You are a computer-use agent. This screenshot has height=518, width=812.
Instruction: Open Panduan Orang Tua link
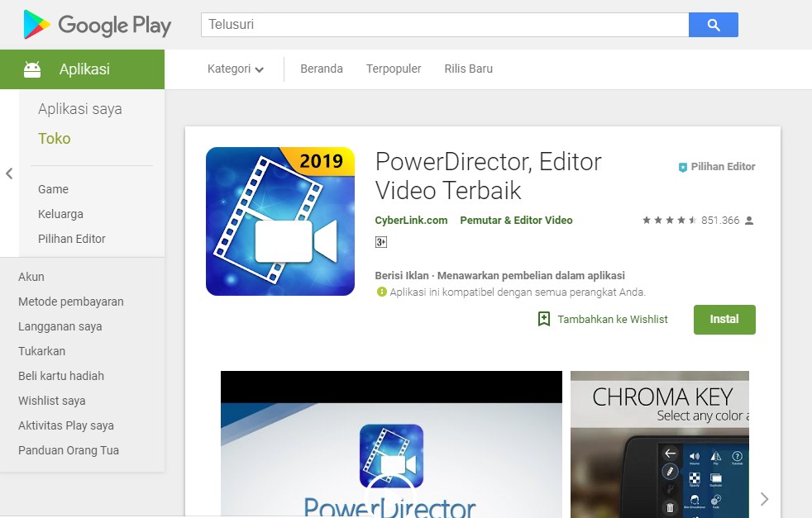pos(69,451)
